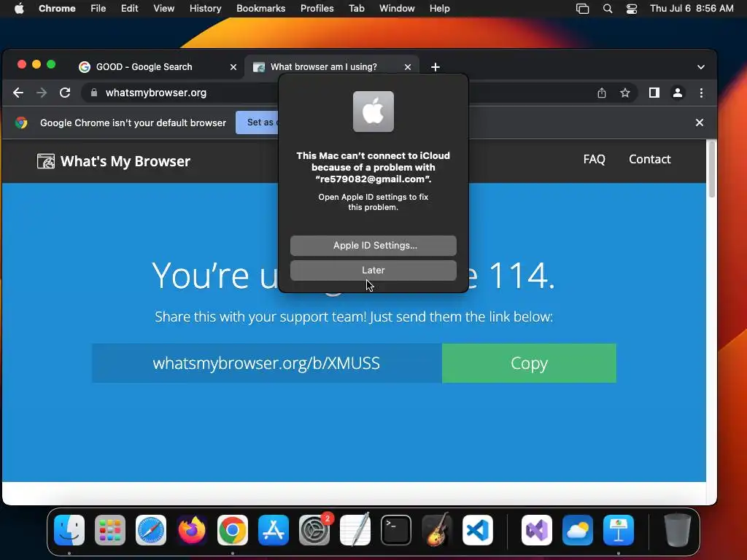Launch Terminal from the dock
This screenshot has height=560, width=747.
click(x=396, y=530)
